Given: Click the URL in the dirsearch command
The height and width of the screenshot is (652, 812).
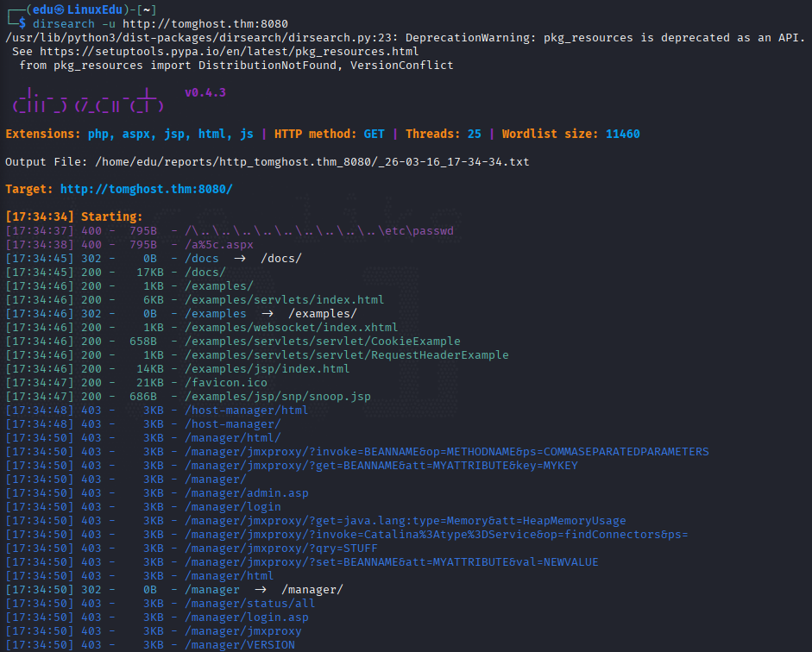Looking at the screenshot, I should pyautogui.click(x=205, y=24).
